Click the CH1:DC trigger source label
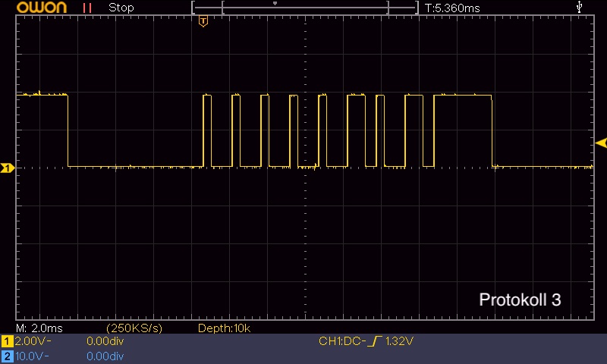607x364 pixels. tap(342, 341)
